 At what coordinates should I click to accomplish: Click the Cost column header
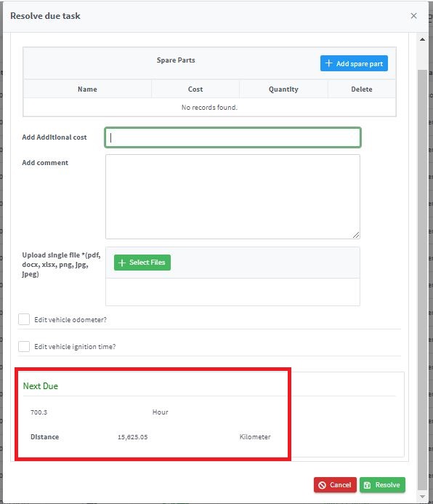[195, 89]
